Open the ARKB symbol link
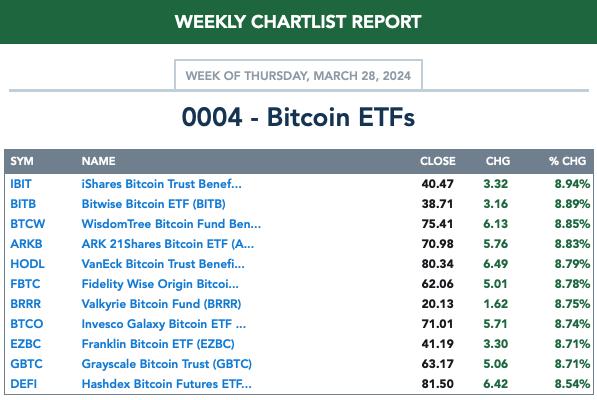The image size is (597, 400). tap(26, 244)
